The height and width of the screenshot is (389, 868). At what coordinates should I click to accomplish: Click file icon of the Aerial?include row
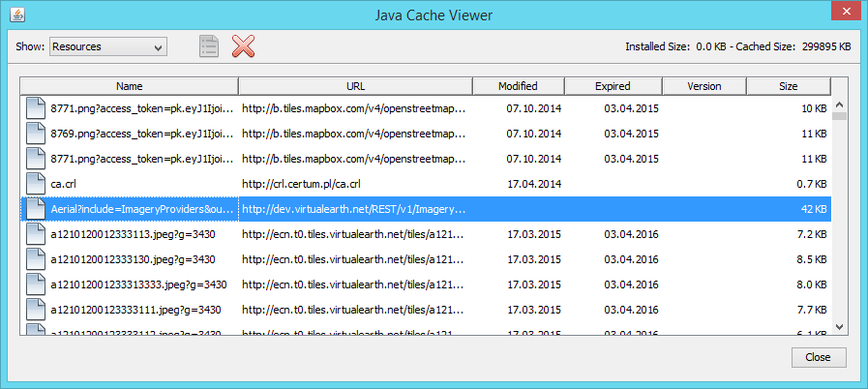(x=36, y=208)
